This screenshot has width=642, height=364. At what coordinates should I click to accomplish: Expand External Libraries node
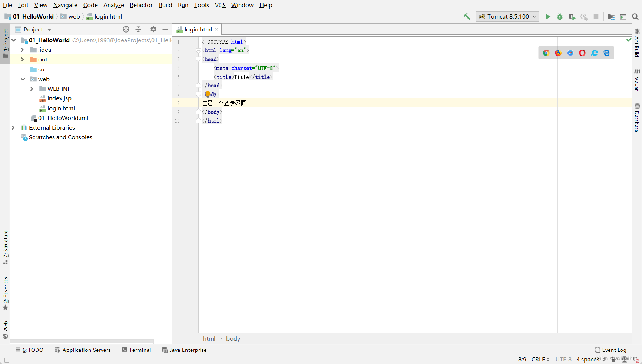coord(13,127)
